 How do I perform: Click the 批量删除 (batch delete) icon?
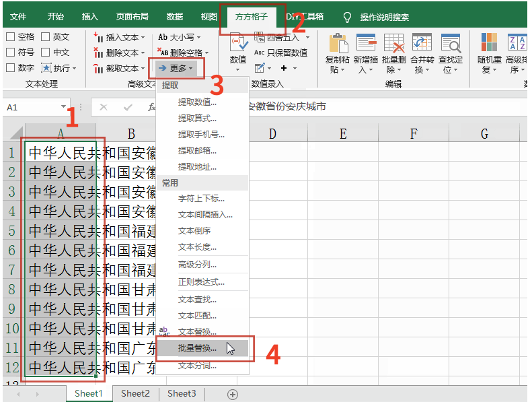click(393, 44)
